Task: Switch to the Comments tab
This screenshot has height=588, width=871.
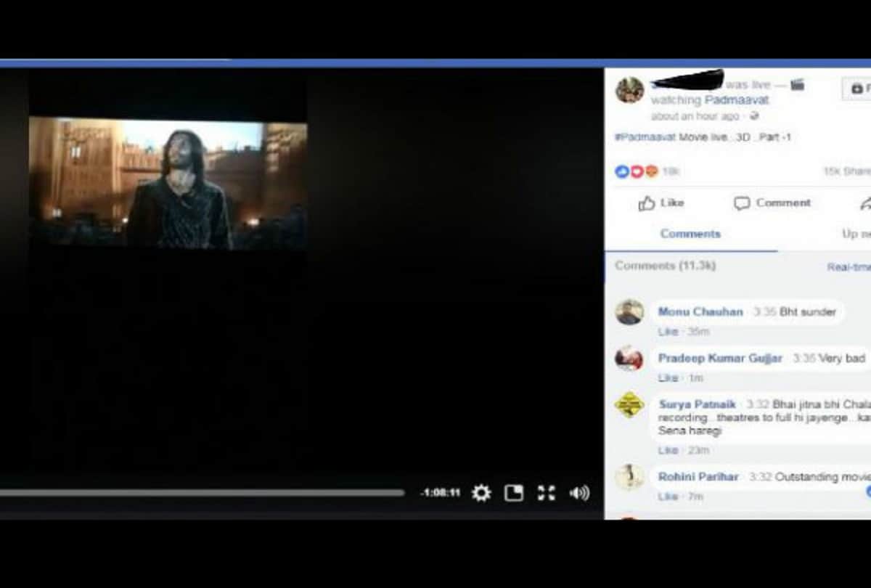Action: 690,234
